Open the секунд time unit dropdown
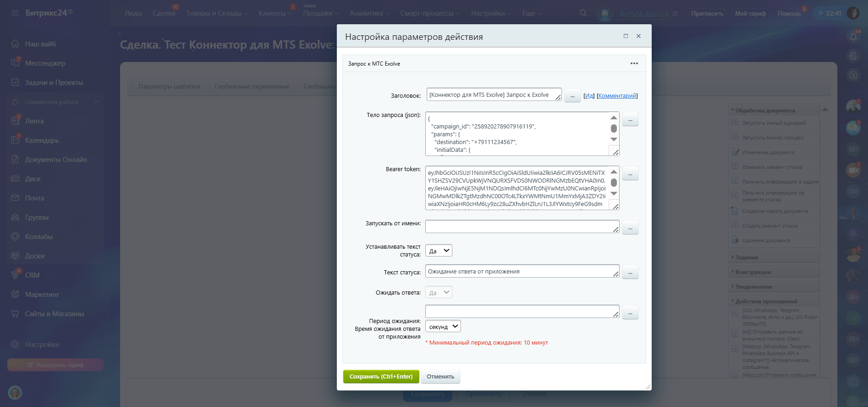Image resolution: width=868 pixels, height=407 pixels. [x=443, y=326]
